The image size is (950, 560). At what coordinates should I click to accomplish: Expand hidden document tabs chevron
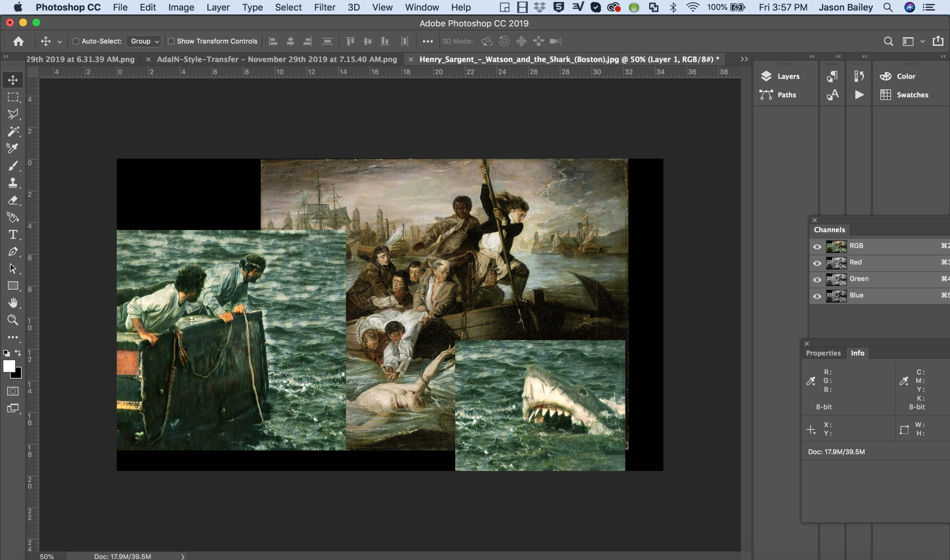coord(744,59)
